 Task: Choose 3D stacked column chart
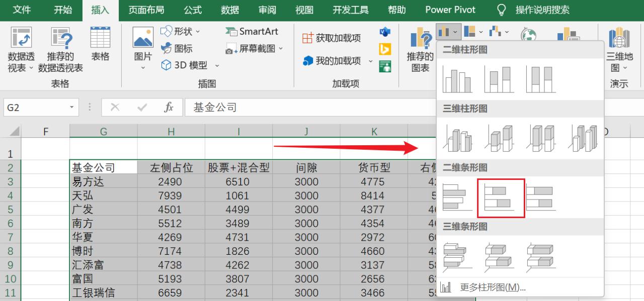point(499,138)
